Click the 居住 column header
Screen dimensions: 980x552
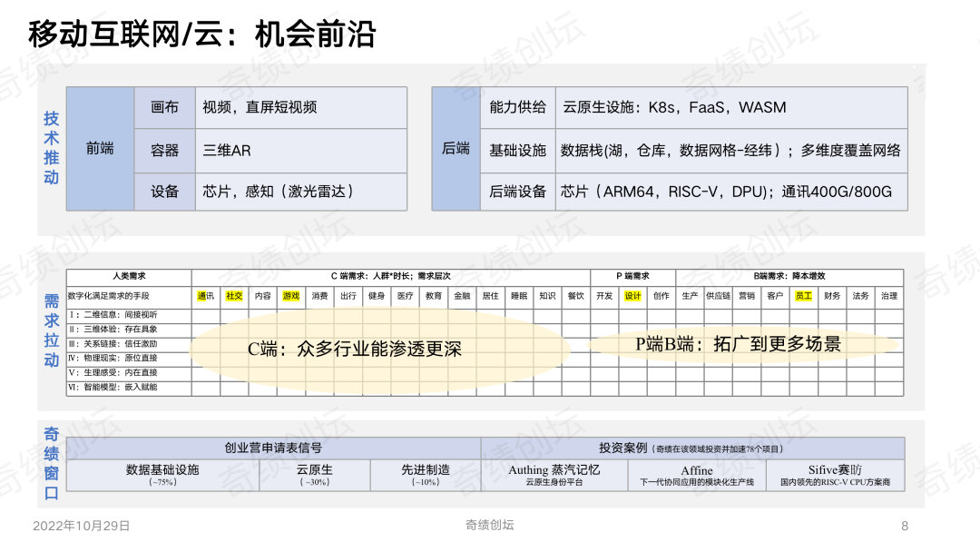click(491, 296)
